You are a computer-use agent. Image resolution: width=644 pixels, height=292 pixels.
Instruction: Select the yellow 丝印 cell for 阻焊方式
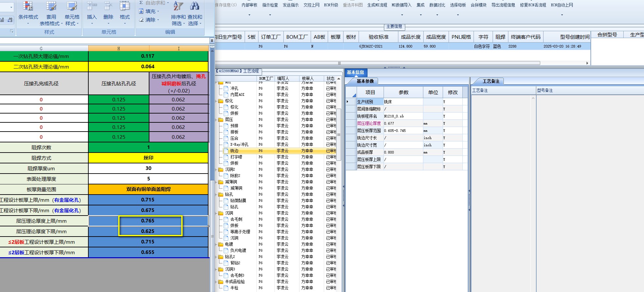[x=148, y=158]
